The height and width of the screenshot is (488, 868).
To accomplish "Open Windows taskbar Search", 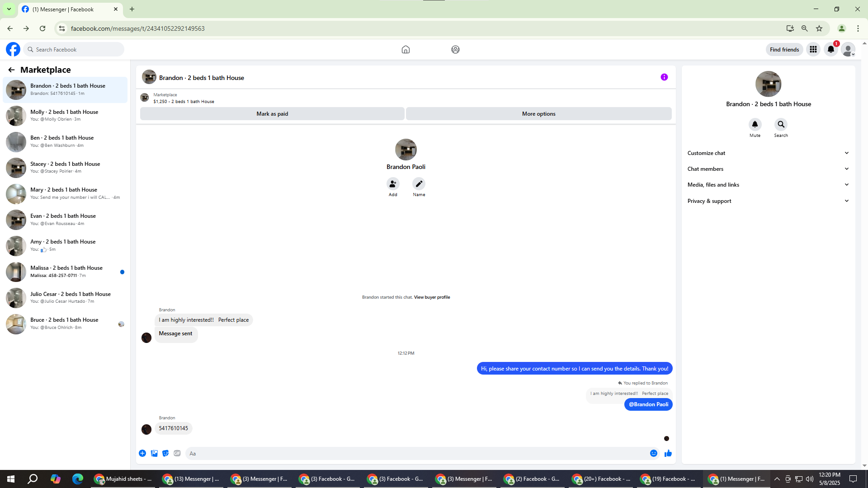I will 33,479.
